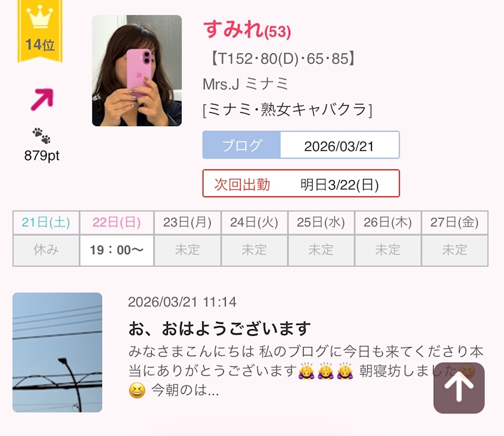Select the 25日(水) date header

(x=321, y=222)
